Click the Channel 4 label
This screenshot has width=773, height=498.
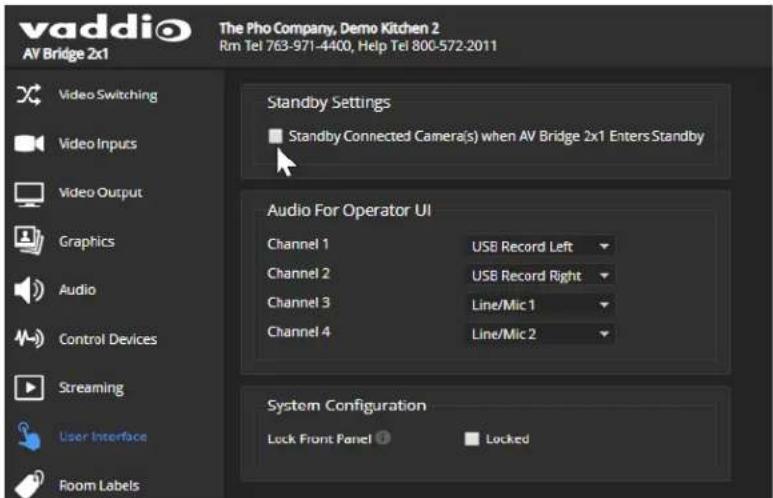(x=299, y=331)
